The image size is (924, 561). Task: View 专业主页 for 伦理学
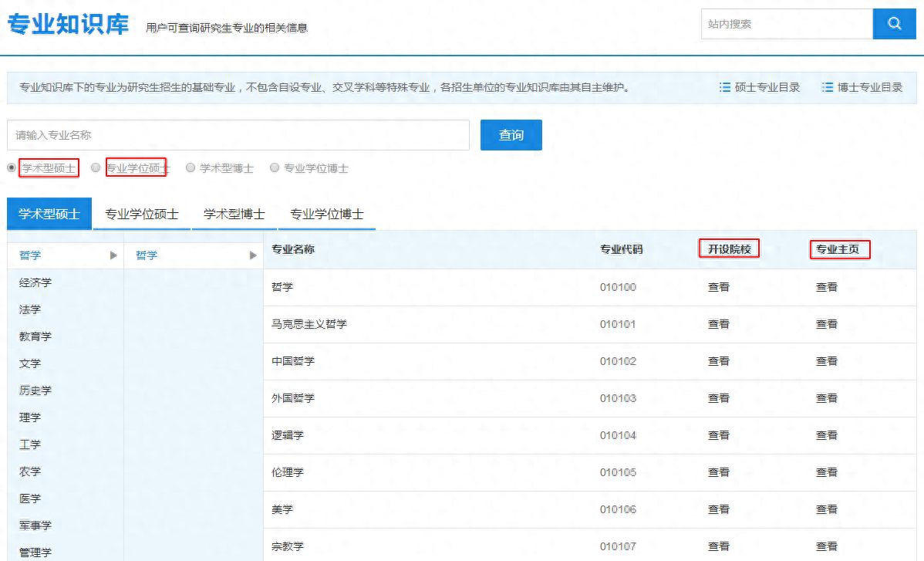pyautogui.click(x=826, y=472)
